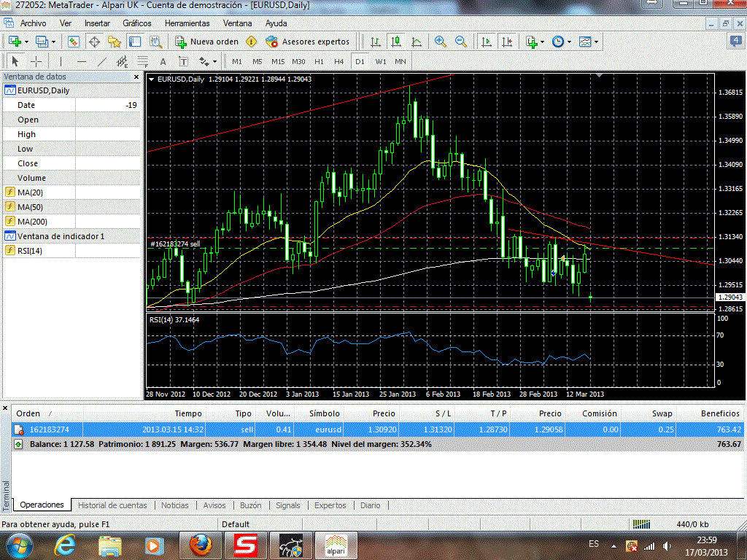Zoom in on the chart
This screenshot has width=747, height=560.
click(440, 42)
